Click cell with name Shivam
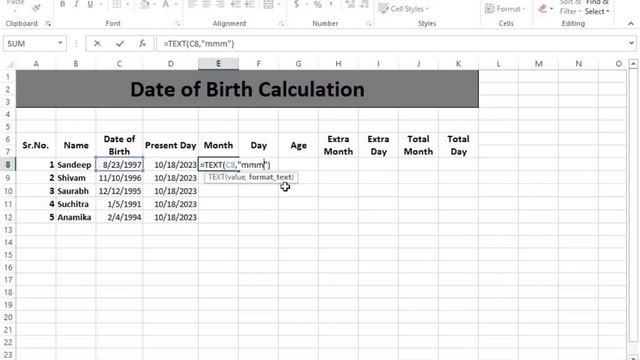Viewport: 640px width, 360px height. coord(76,178)
